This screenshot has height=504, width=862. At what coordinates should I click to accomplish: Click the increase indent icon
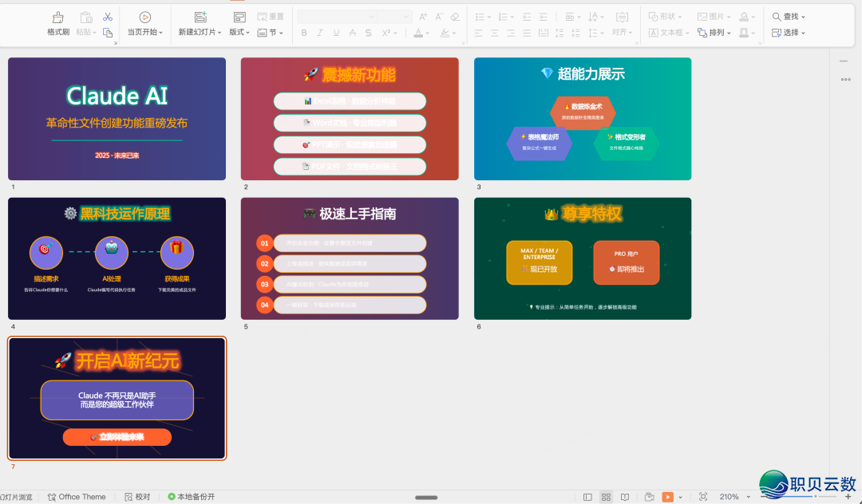543,17
